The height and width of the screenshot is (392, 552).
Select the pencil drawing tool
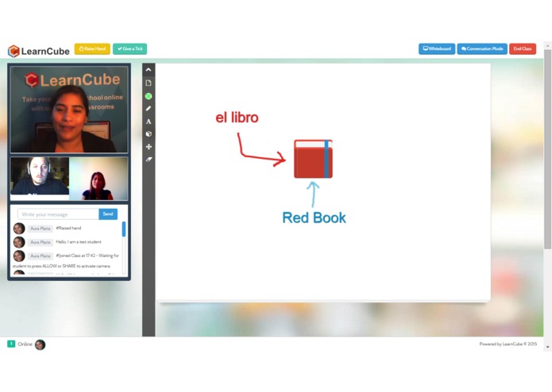[149, 109]
